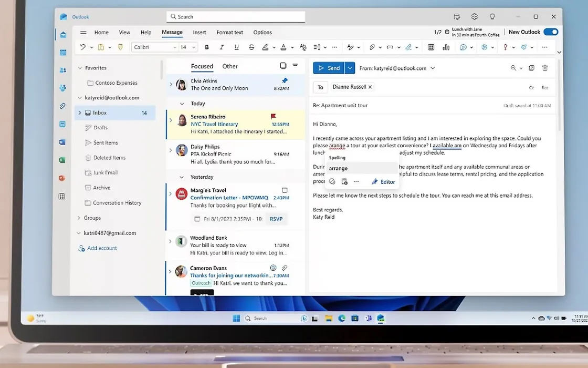588x368 pixels.
Task: Open the View ribbon tab
Action: click(x=124, y=32)
